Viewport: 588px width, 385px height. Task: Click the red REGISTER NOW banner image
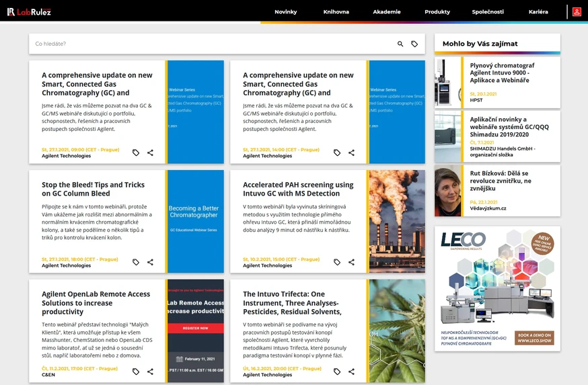[x=196, y=328]
